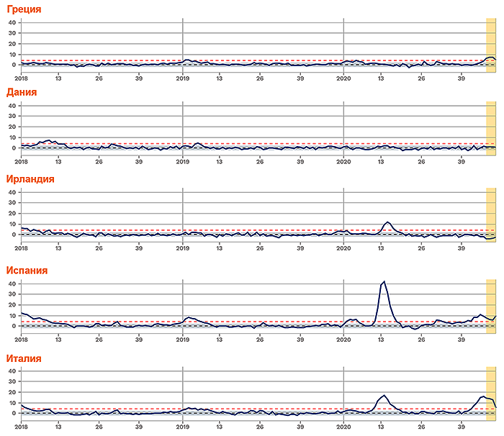The height and width of the screenshot is (436, 504).
Task: Select the 2019 axis label under Италия chart
Action: (183, 427)
